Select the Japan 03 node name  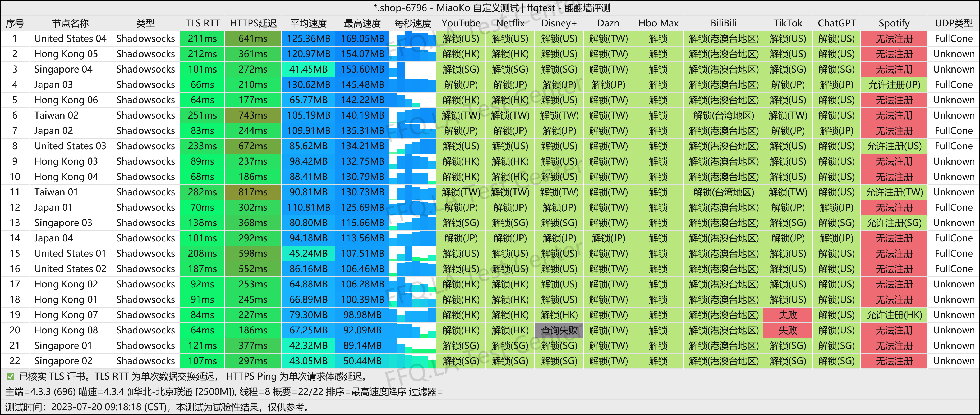[54, 84]
